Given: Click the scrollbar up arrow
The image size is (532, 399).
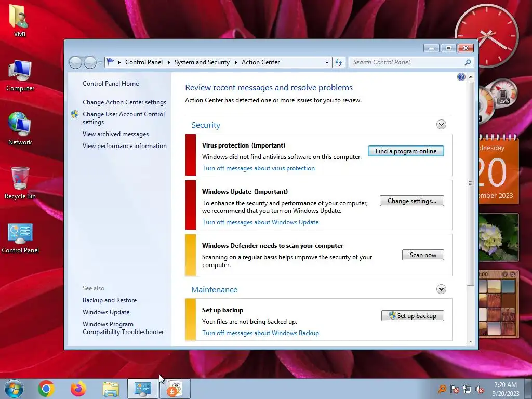Looking at the screenshot, I should 471,77.
